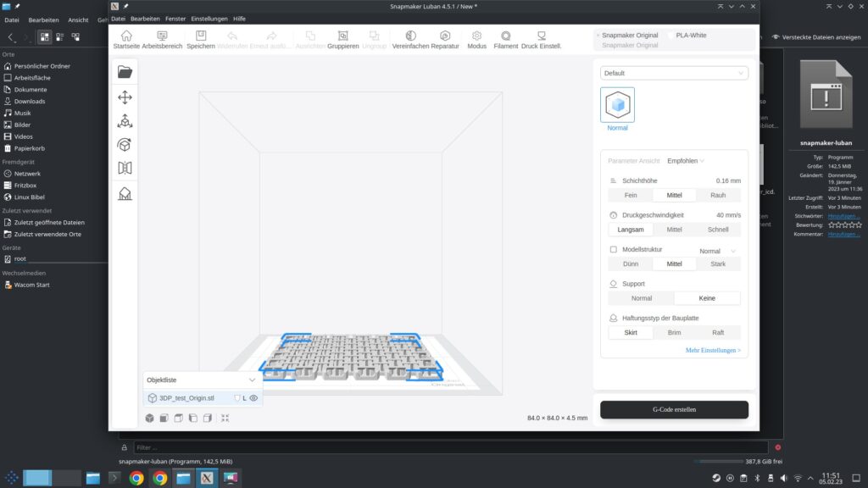Tick the Modellstruktur checkbox
Viewport: 868px width, 488px height.
[x=613, y=250]
